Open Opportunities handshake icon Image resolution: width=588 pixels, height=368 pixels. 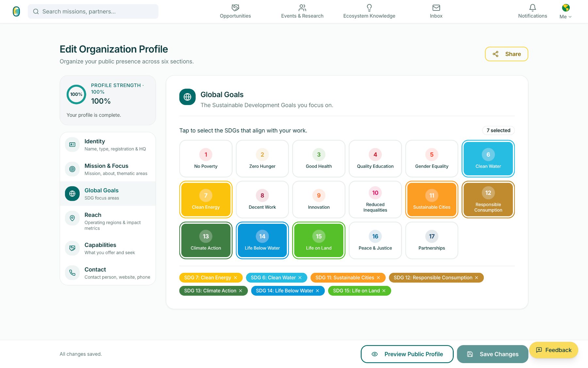tap(235, 8)
